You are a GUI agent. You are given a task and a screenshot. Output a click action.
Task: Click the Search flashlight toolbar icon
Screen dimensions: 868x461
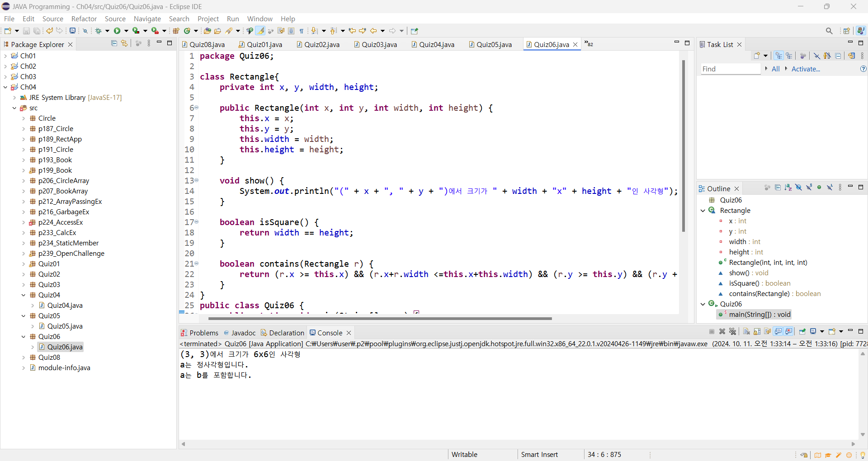coord(229,31)
